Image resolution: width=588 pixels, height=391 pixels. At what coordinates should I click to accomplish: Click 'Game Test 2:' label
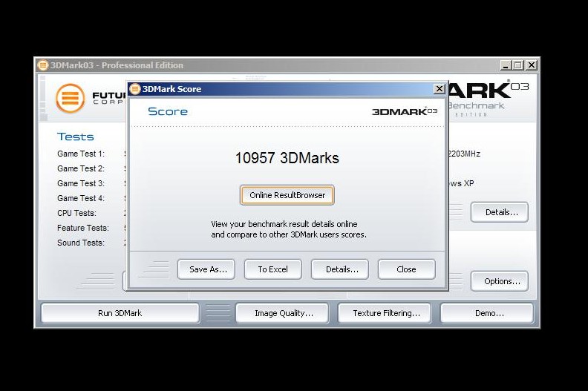[x=81, y=168]
